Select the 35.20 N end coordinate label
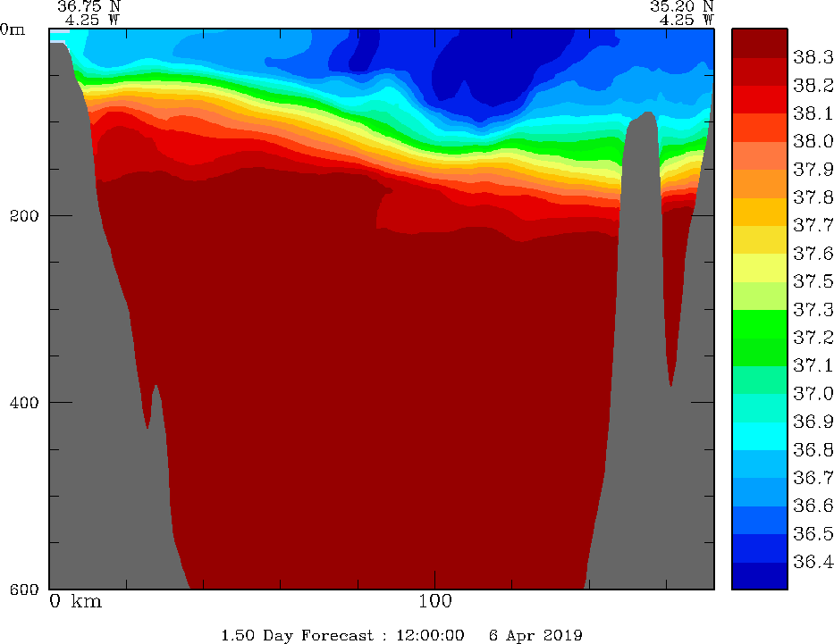Image resolution: width=834 pixels, height=644 pixels. (682, 5)
